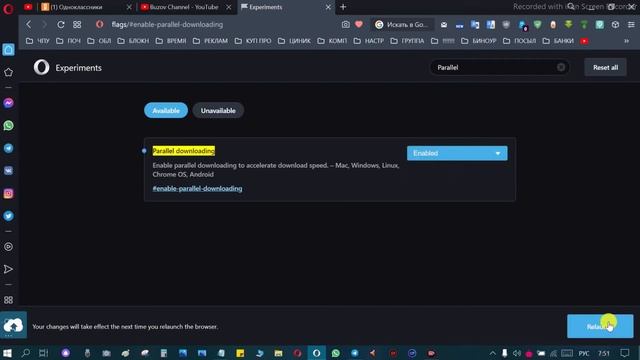Screen dimensions: 640x360
Task: Show the Unavailable experiments list
Action: 218,110
